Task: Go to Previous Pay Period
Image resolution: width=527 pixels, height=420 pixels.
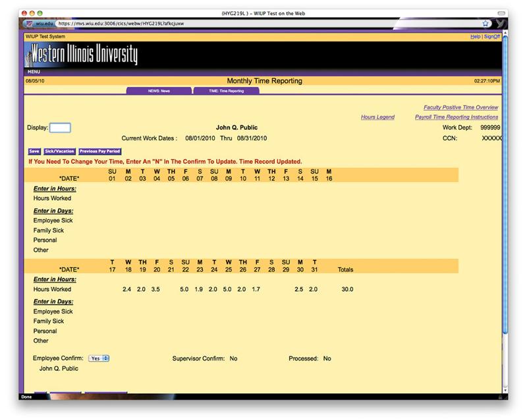Action: 100,151
